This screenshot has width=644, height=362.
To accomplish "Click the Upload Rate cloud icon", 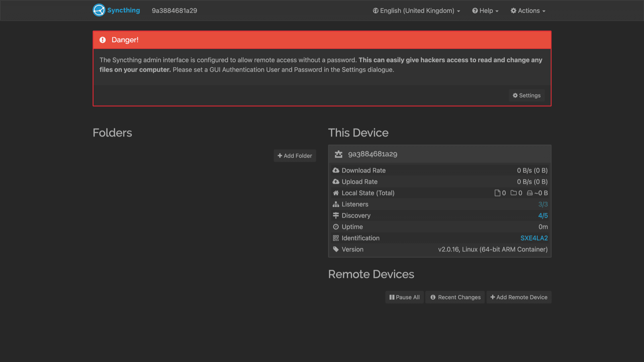I will click(336, 182).
